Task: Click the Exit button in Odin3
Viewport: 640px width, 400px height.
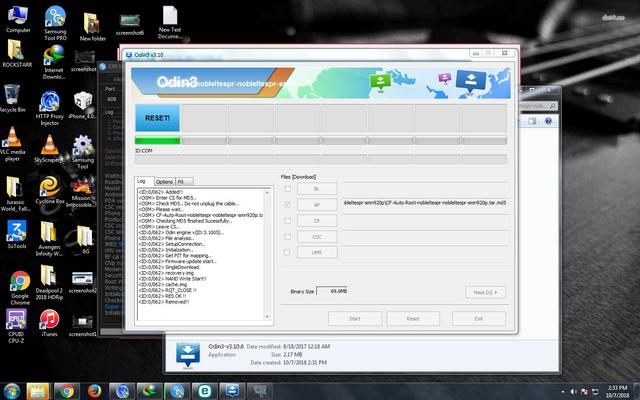Action: pos(479,318)
